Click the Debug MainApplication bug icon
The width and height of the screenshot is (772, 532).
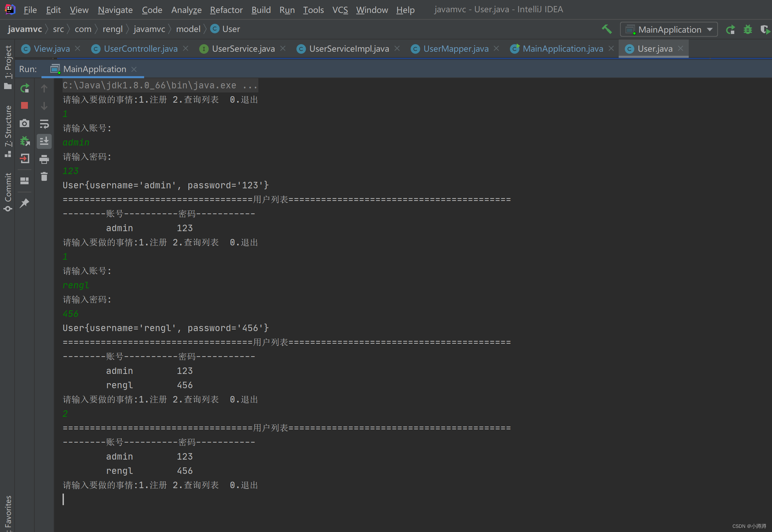tap(748, 30)
